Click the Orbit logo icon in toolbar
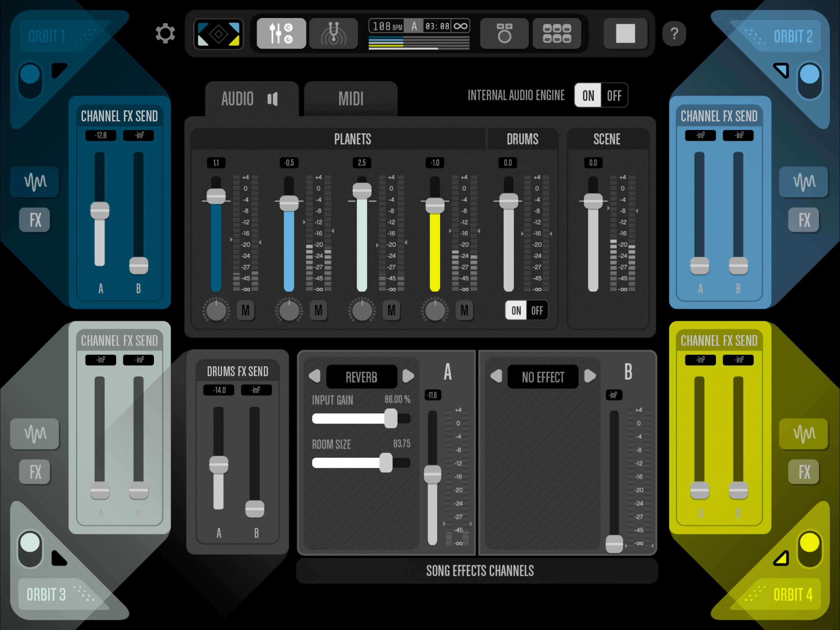The height and width of the screenshot is (630, 840). pyautogui.click(x=219, y=34)
